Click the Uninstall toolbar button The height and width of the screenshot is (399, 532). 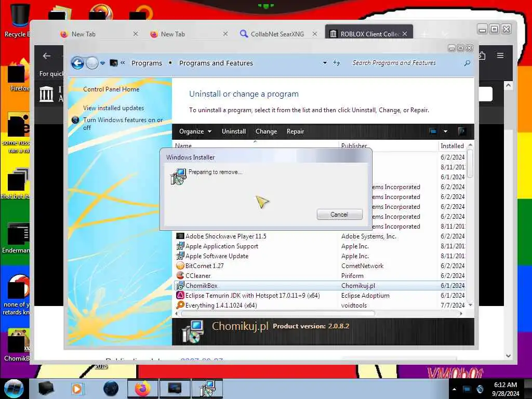234,131
